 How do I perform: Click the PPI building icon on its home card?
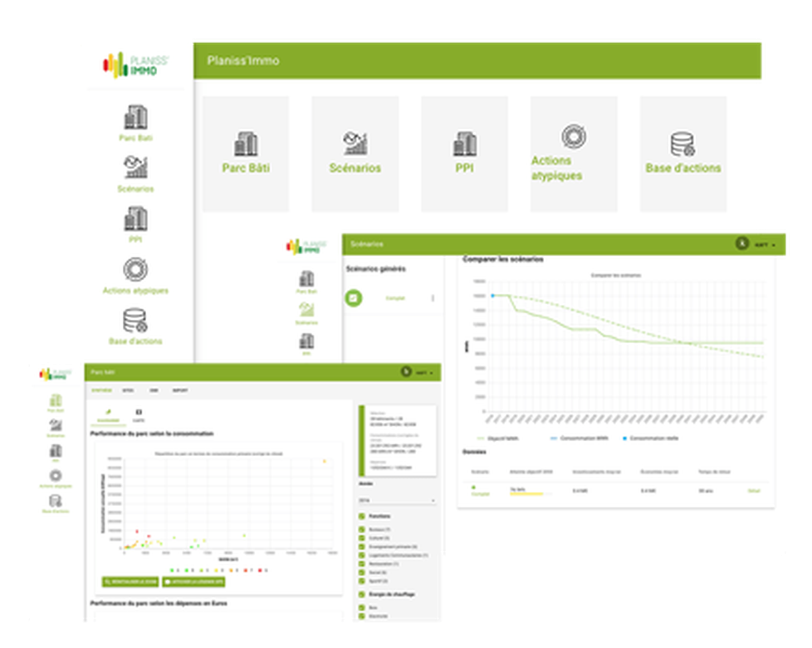click(464, 144)
